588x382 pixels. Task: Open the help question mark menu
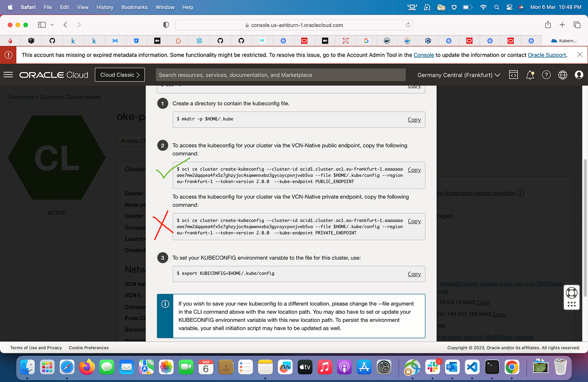(x=546, y=75)
